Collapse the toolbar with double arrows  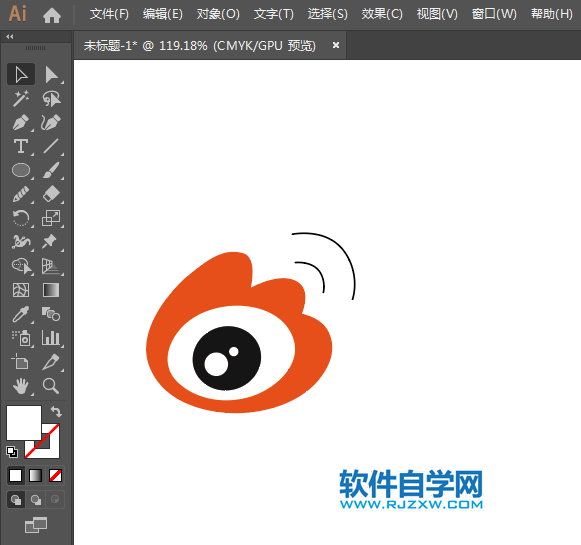click(10, 37)
